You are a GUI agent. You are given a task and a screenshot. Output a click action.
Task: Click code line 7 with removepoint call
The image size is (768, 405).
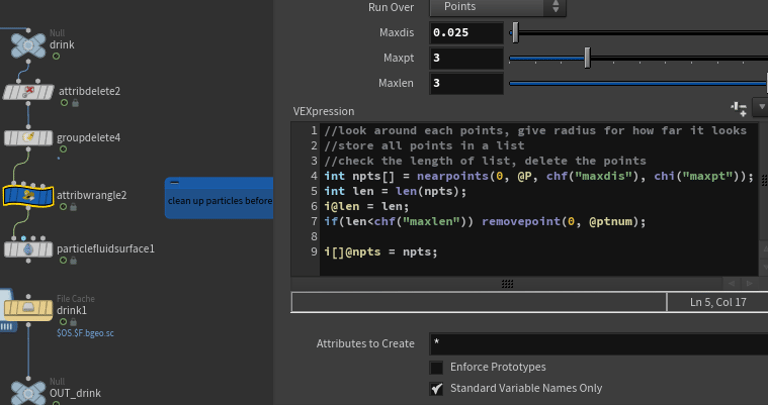[485, 221]
